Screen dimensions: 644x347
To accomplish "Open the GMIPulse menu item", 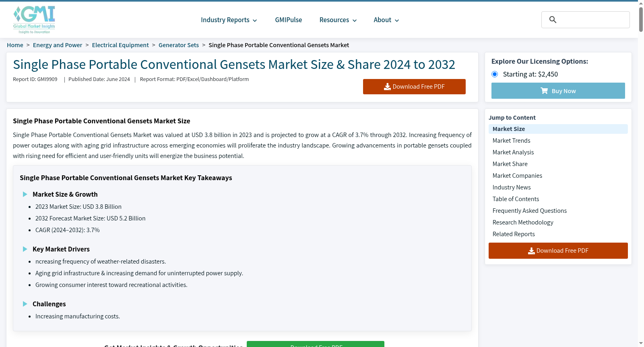I will point(288,20).
